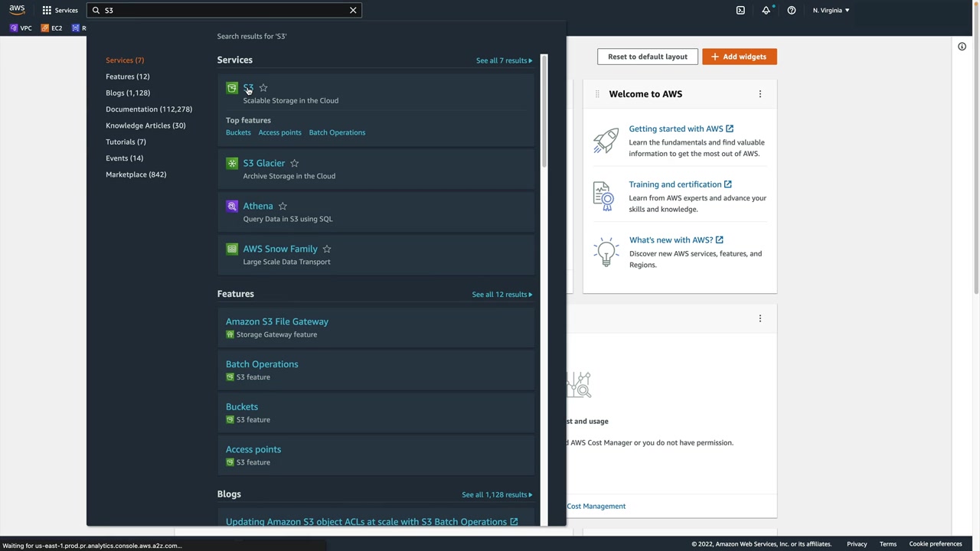Filter by Services (7)

tap(125, 60)
